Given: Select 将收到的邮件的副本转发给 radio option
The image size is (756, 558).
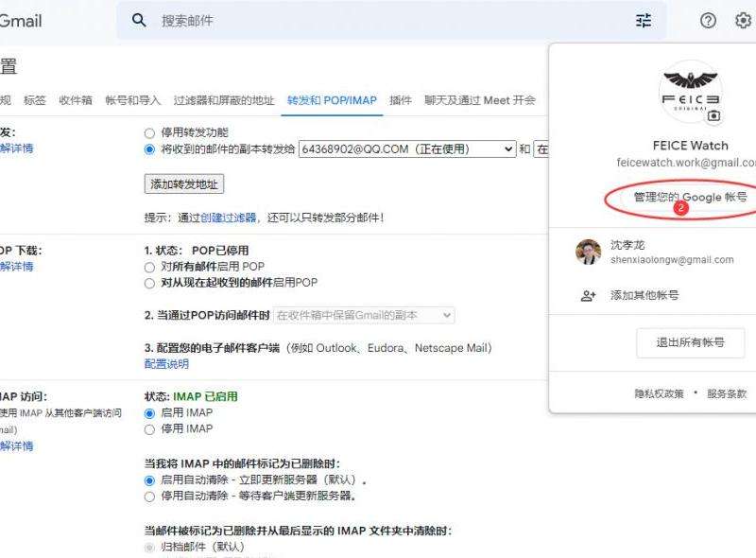Looking at the screenshot, I should tap(149, 149).
